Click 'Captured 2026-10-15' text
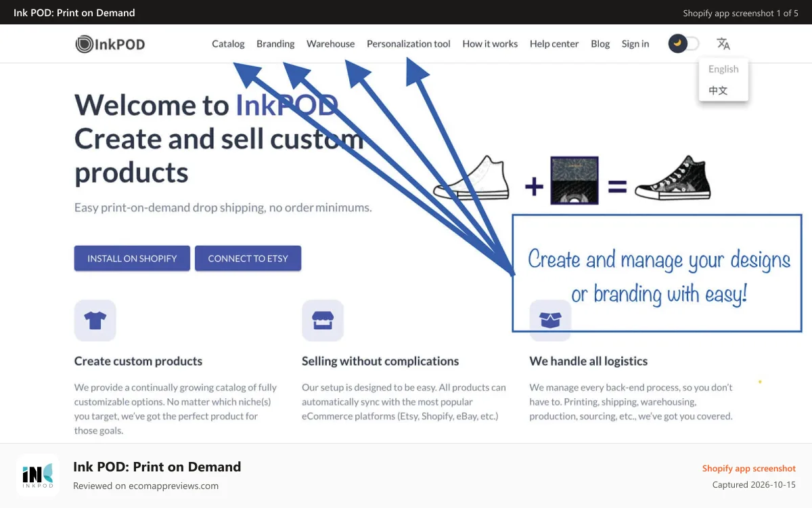This screenshot has width=812, height=508. [x=754, y=485]
